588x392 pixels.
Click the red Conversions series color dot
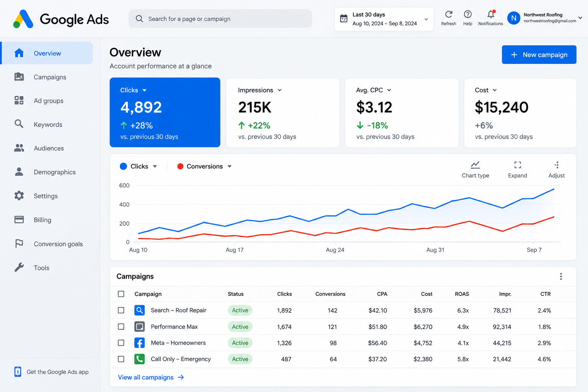(180, 166)
